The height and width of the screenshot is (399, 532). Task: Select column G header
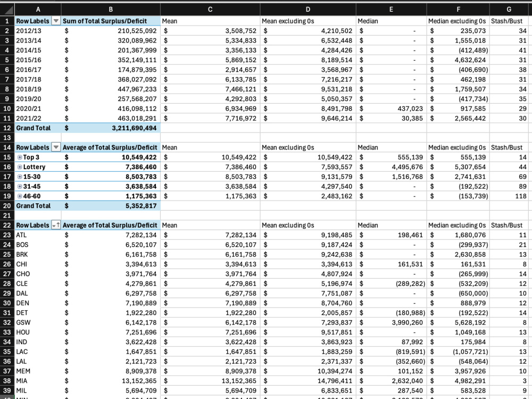(509, 9)
